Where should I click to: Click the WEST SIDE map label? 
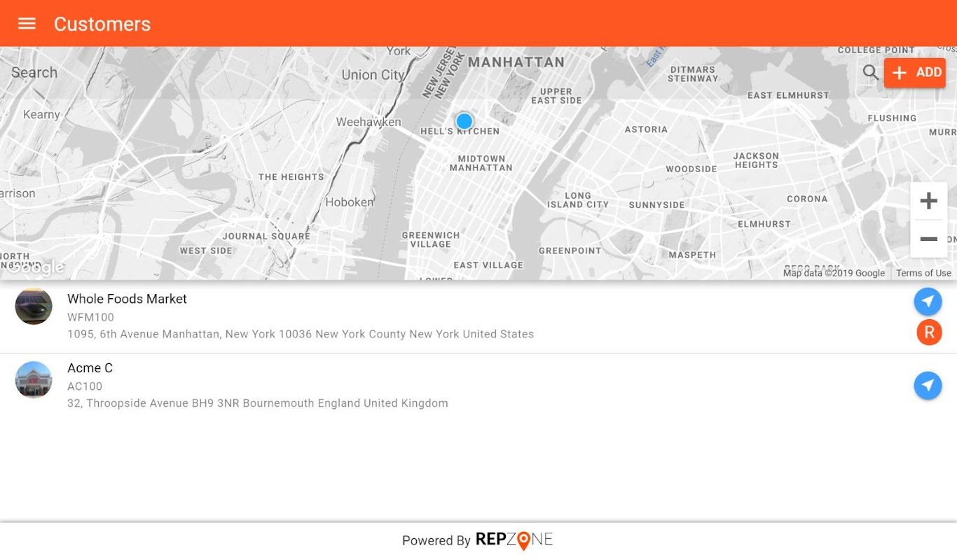(x=206, y=251)
